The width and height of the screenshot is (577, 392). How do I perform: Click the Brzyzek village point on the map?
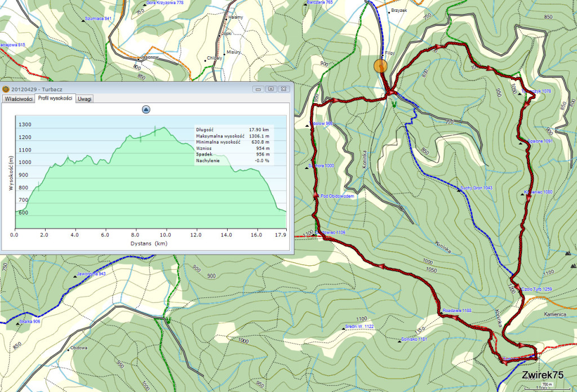click(x=388, y=10)
